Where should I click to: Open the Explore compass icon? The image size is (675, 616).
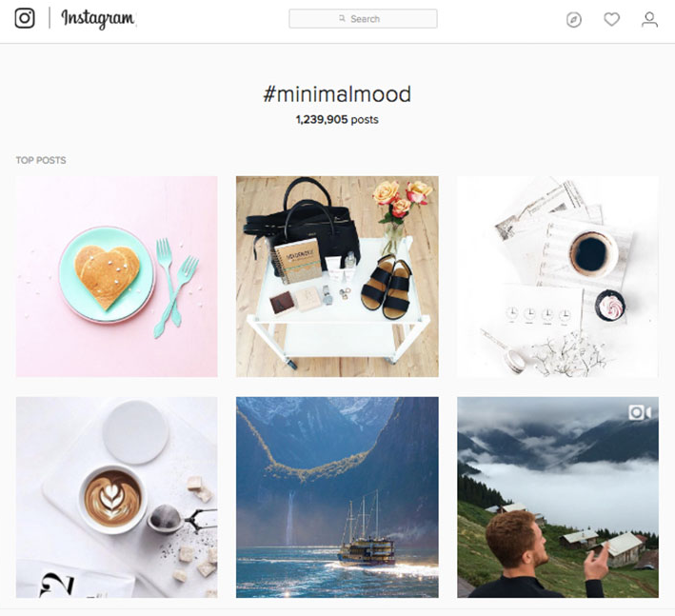point(573,20)
